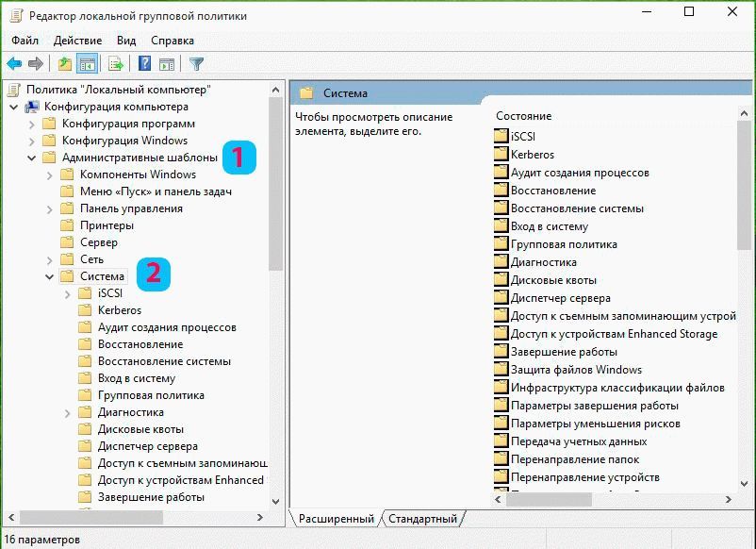Expand the Компоненты Windows tree node

49,175
